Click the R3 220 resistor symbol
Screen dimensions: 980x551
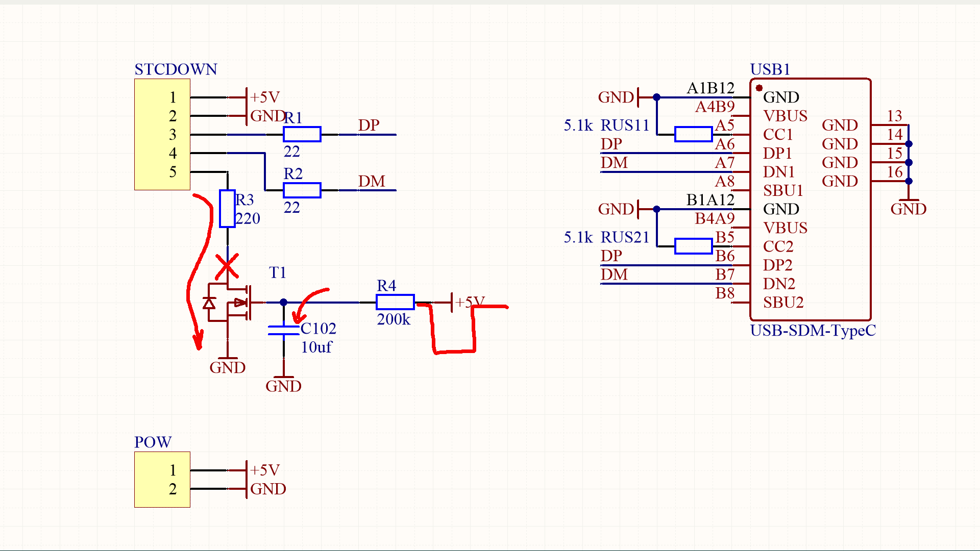tap(227, 209)
